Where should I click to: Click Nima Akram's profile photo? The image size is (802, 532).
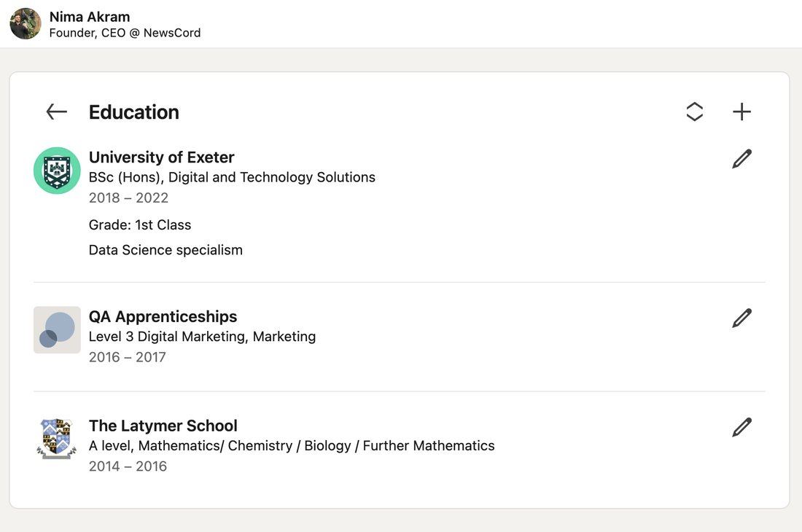click(x=25, y=23)
